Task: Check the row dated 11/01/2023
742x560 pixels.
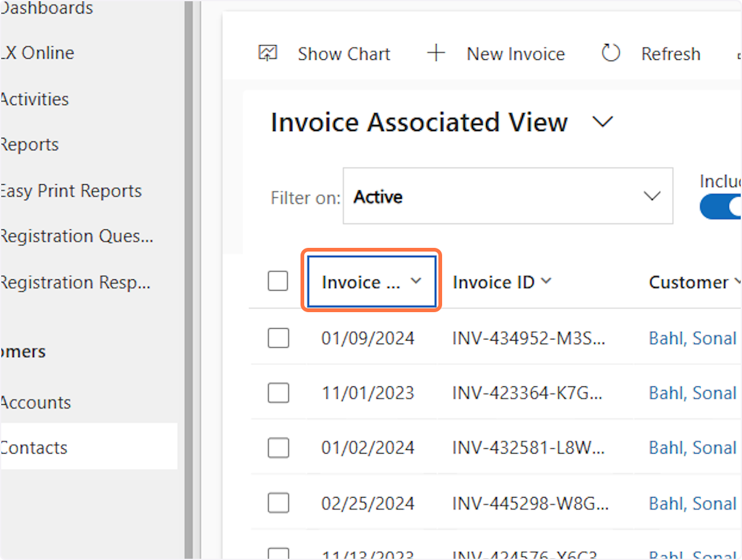Action: 278,392
